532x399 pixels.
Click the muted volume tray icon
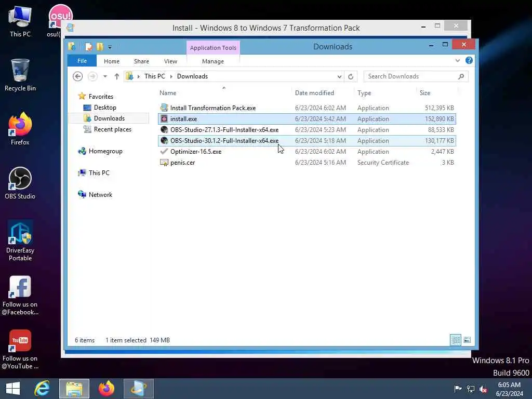click(483, 389)
